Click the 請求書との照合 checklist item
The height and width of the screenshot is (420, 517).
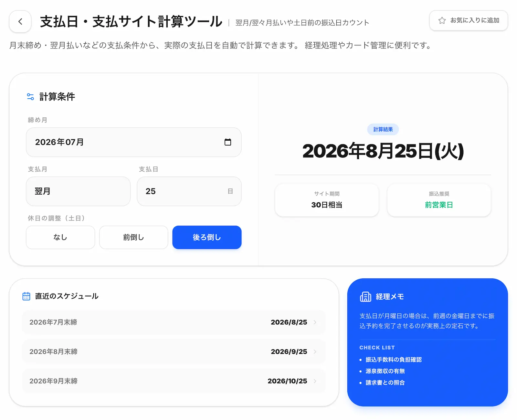click(385, 382)
